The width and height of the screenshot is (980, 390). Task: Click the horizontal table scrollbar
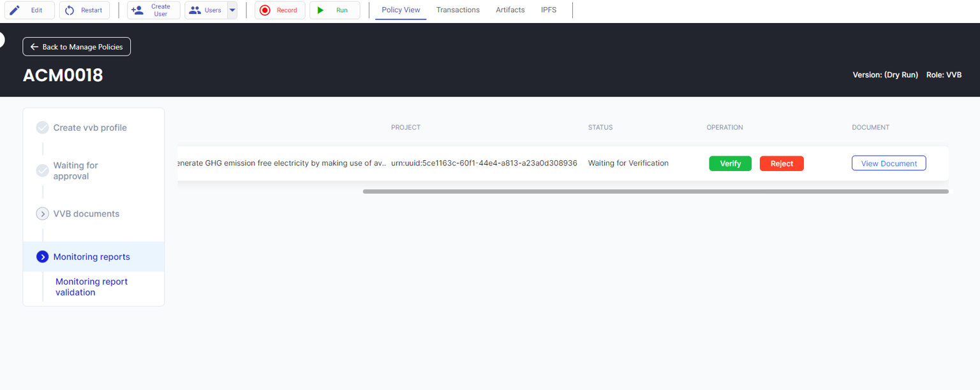point(655,191)
